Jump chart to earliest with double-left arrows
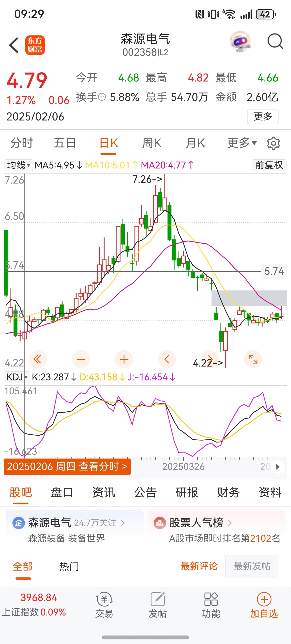The image size is (291, 644). pos(38,360)
